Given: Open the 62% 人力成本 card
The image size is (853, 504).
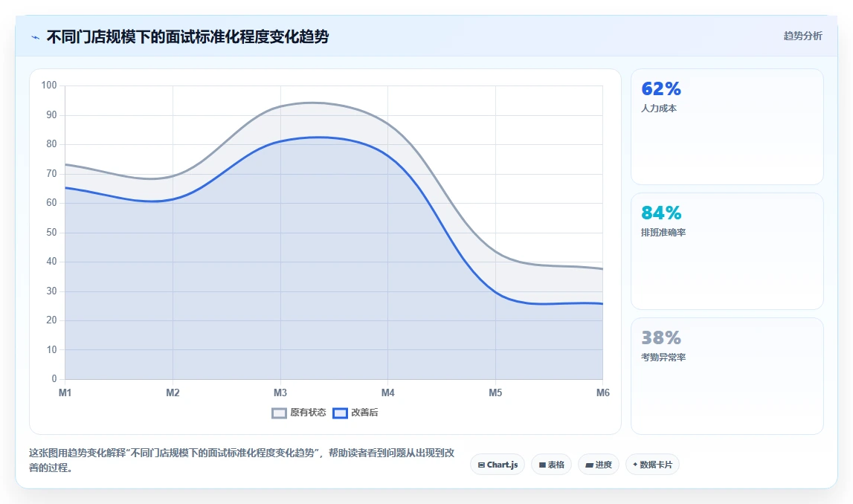Looking at the screenshot, I should point(727,126).
